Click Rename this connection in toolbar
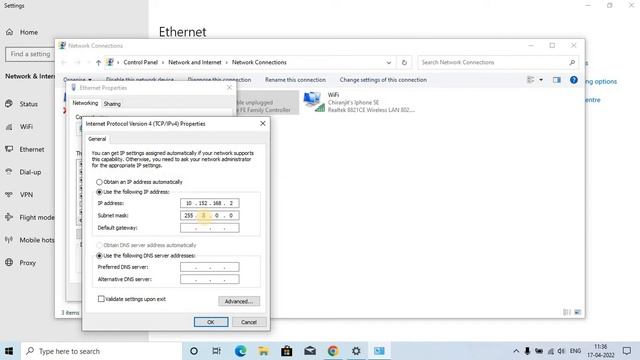 click(295, 80)
